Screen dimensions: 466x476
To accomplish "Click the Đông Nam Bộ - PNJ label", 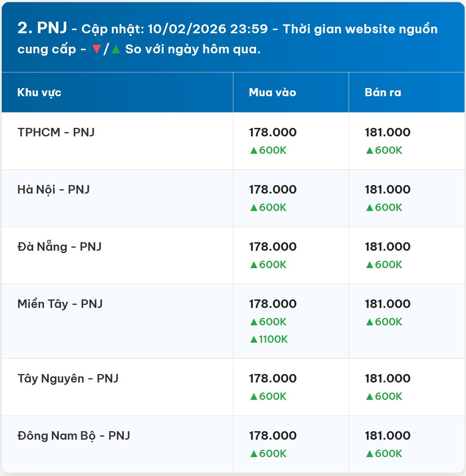I will 73,435.
